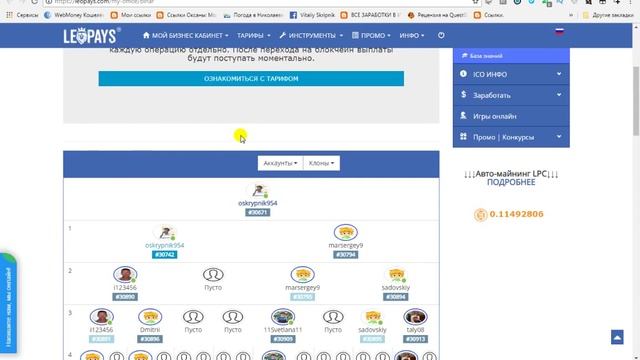Click the ICO ИНФО info icon

coord(463,74)
